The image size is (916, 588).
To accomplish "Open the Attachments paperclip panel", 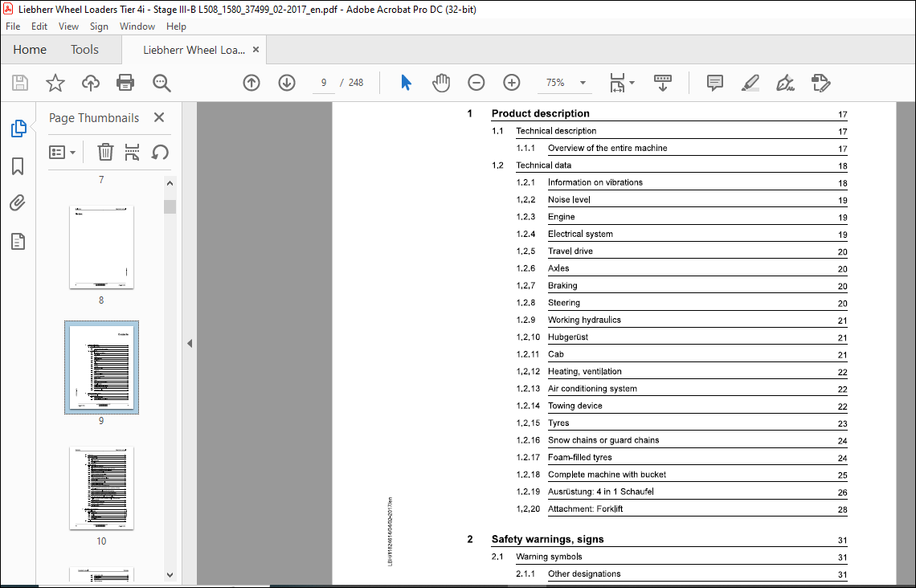I will point(18,203).
